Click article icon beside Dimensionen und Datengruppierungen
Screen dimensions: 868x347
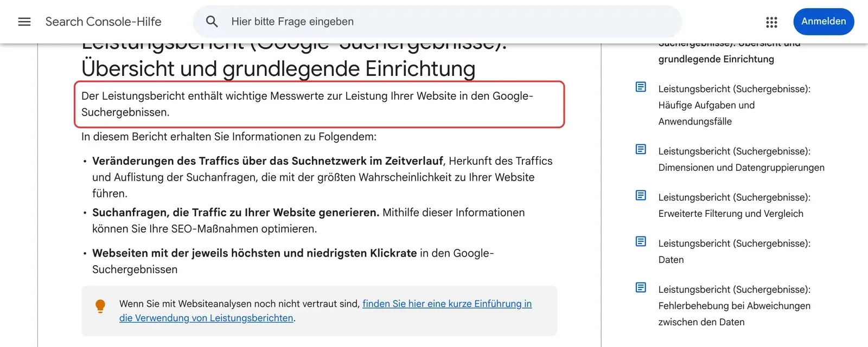tap(641, 149)
